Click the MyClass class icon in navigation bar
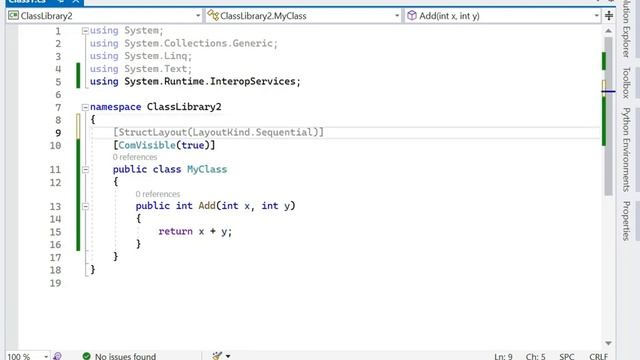The image size is (640, 360). point(213,16)
